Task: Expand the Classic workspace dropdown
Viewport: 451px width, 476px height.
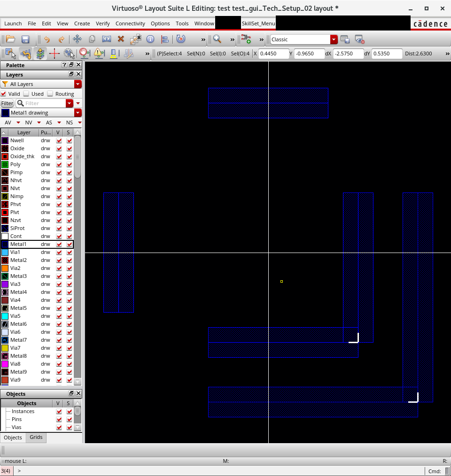Action: [x=334, y=39]
